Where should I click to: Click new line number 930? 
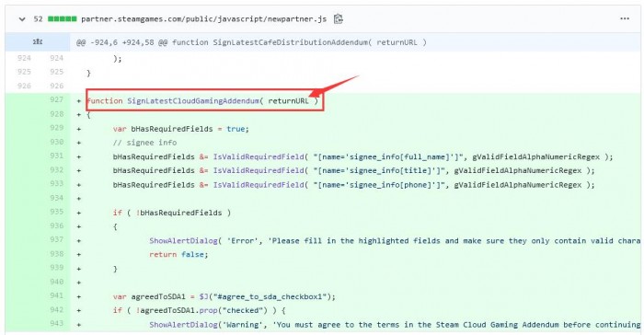(57, 142)
